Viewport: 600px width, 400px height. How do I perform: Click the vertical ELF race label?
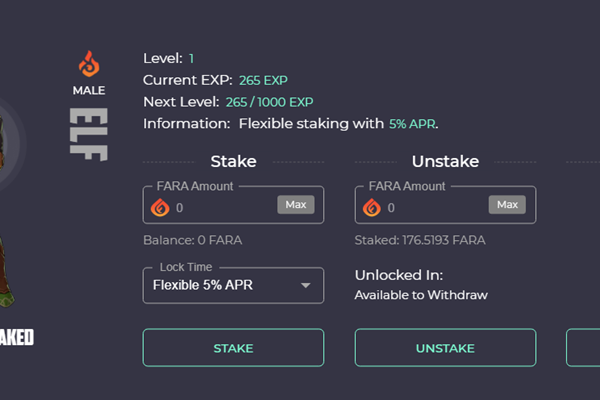(x=89, y=134)
